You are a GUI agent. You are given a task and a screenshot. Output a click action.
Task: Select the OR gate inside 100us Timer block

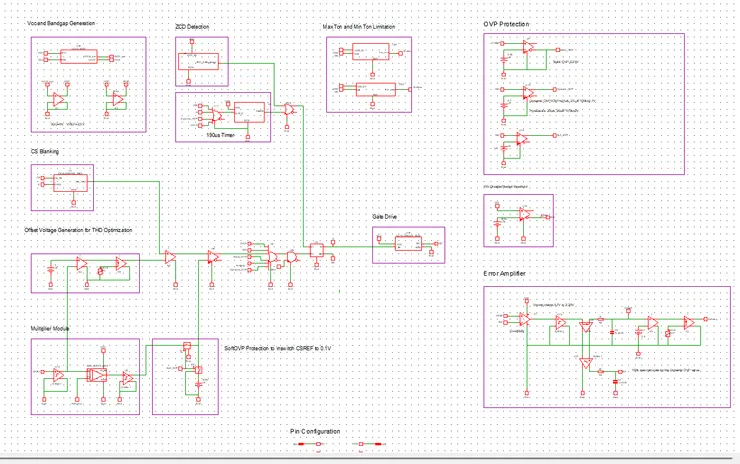click(218, 116)
